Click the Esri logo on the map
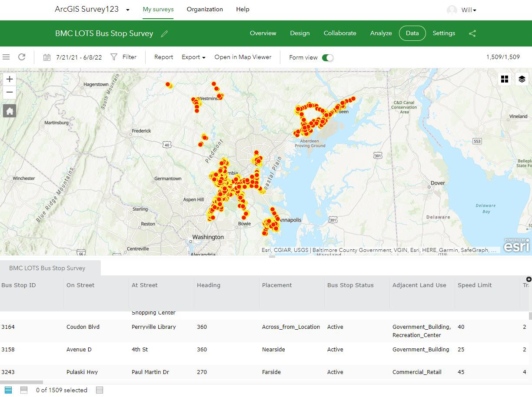Screen dimensions: 532x397 (517, 245)
